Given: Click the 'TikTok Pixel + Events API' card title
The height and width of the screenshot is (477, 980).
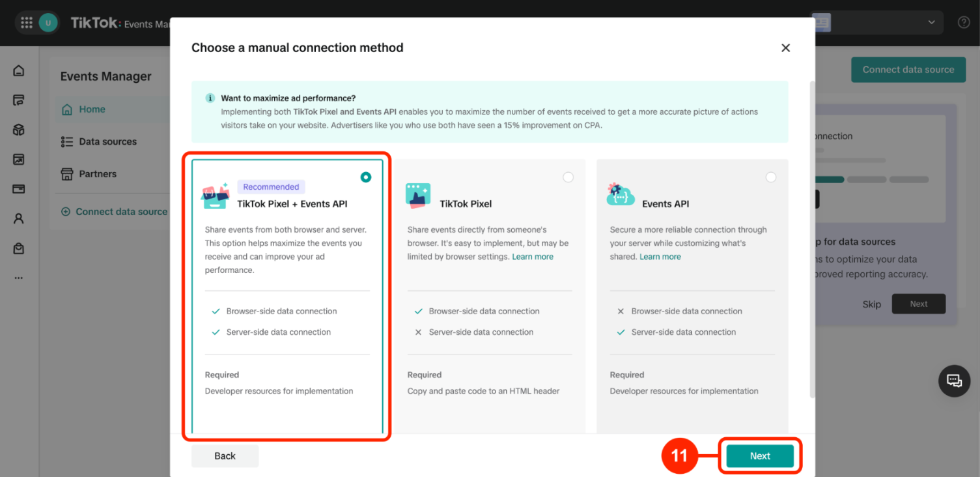Looking at the screenshot, I should click(292, 204).
